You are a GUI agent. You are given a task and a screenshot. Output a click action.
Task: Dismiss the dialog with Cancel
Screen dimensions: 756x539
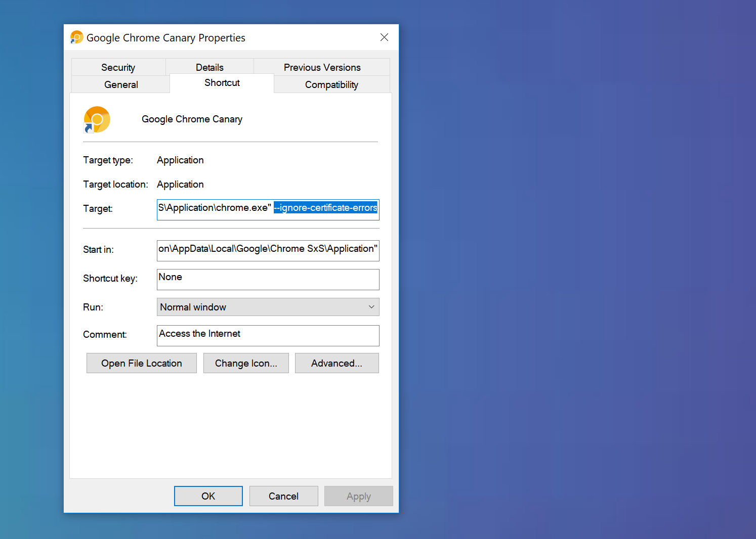[283, 496]
